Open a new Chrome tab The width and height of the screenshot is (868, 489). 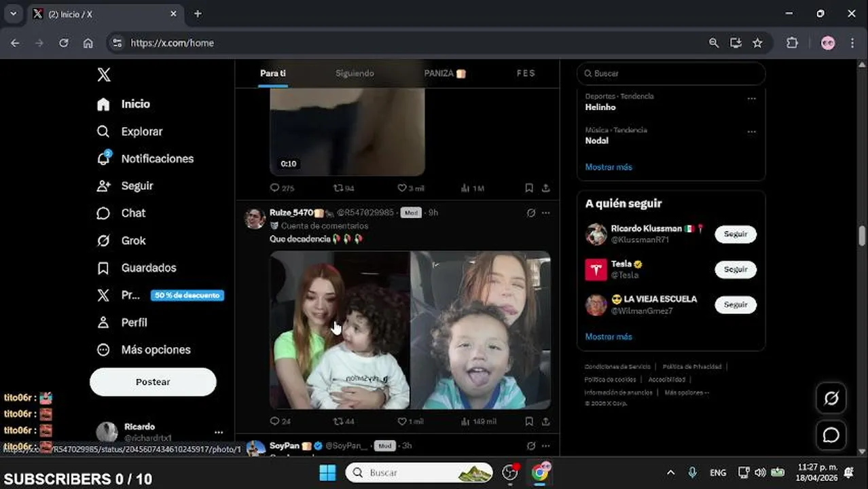[x=198, y=14]
